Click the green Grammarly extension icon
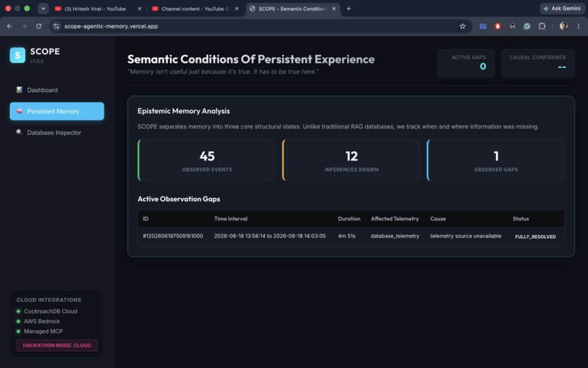This screenshot has width=588, height=368. click(527, 26)
